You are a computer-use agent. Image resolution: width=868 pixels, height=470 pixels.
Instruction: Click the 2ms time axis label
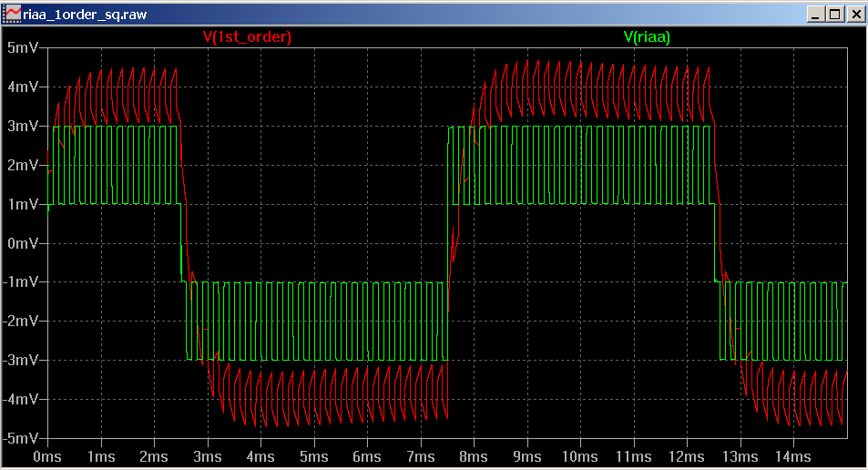pyautogui.click(x=154, y=456)
